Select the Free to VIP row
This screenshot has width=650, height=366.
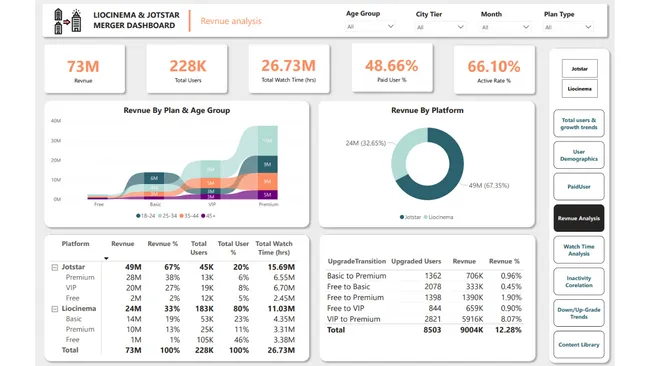point(424,308)
